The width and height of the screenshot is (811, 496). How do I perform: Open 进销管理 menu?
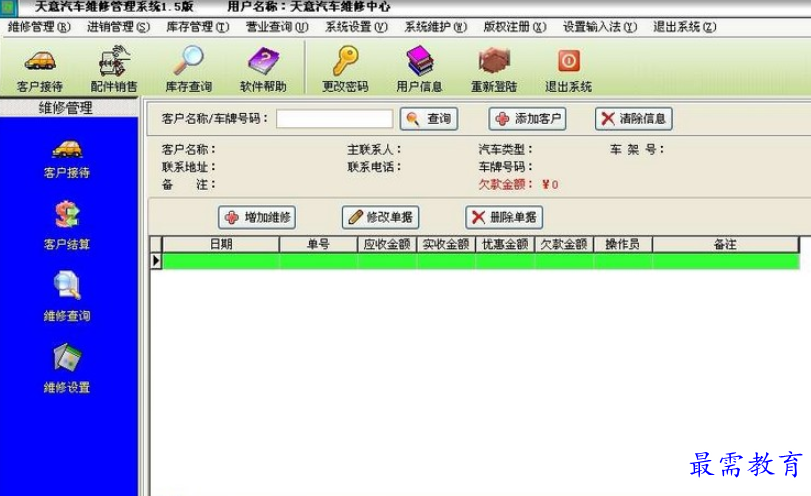tap(118, 27)
